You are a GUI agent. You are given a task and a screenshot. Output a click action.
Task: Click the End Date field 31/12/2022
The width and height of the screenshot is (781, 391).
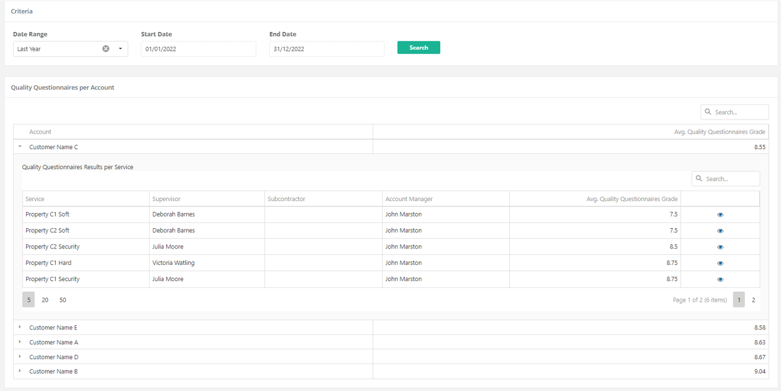(327, 49)
